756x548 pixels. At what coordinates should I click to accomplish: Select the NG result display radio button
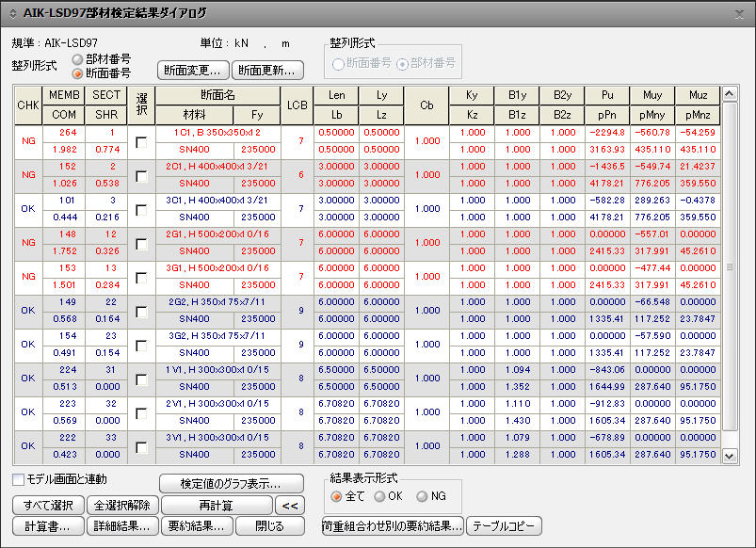(422, 496)
